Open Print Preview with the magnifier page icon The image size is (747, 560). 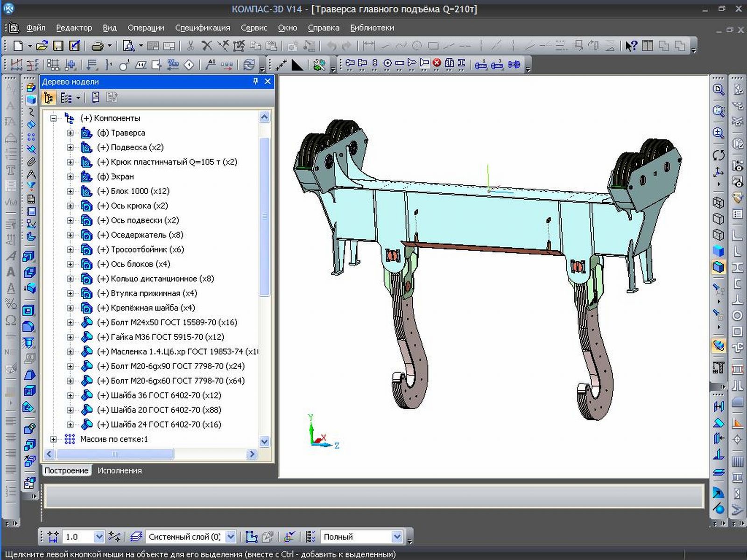click(x=128, y=46)
